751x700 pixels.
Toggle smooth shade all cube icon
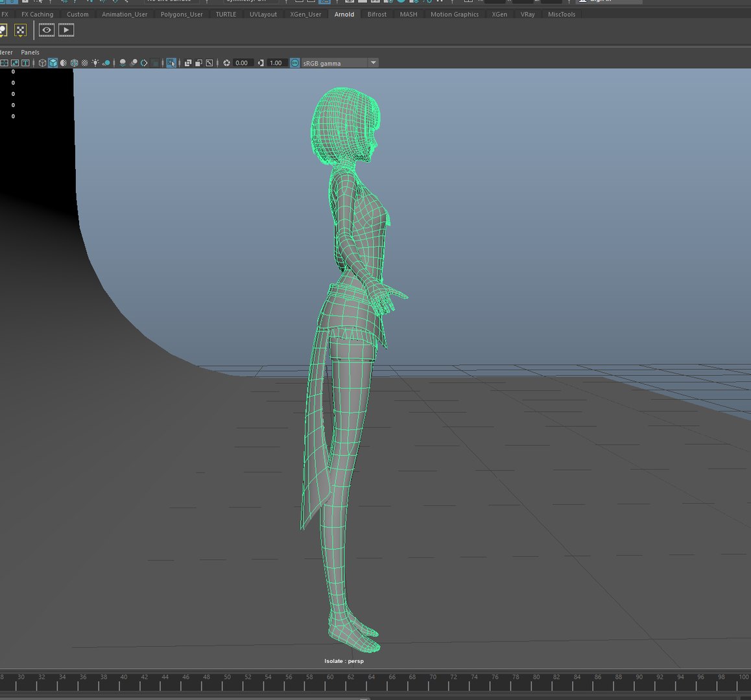[53, 63]
